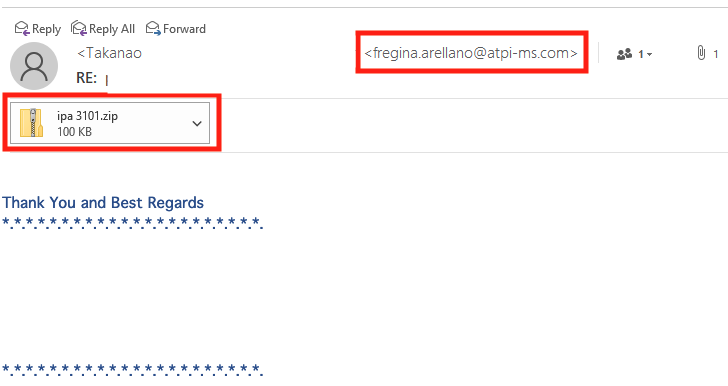Open the ipa 3101.zip file name
The image size is (728, 386).
[x=87, y=116]
